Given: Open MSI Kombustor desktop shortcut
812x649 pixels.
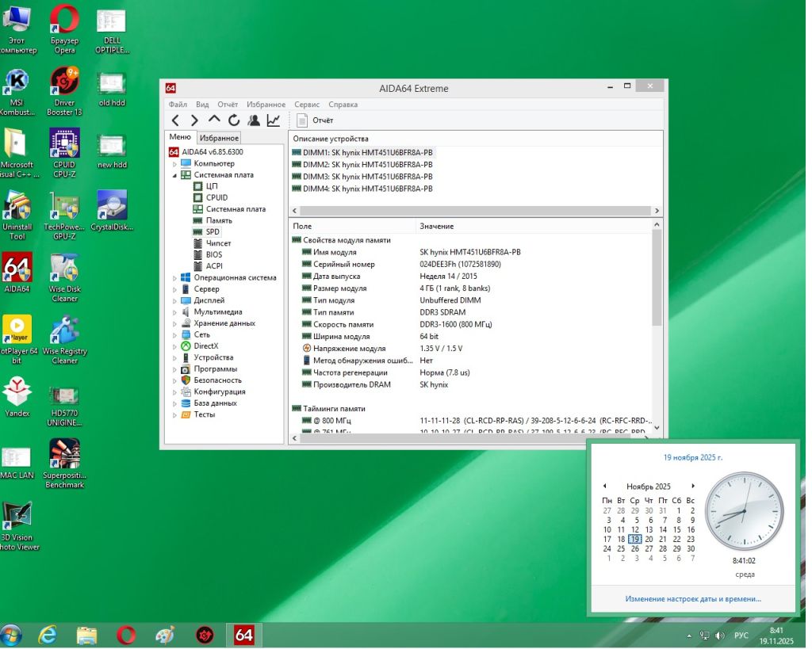Looking at the screenshot, I should point(17,93).
